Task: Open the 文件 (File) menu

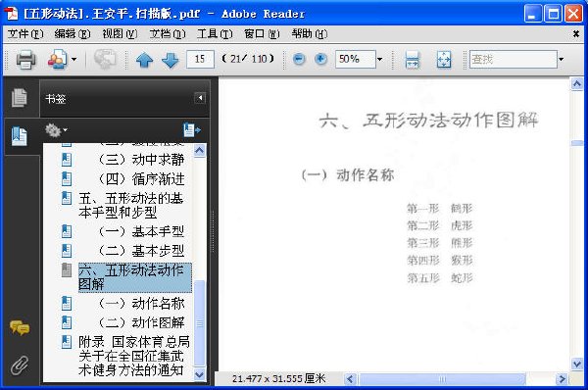Action: click(x=25, y=34)
